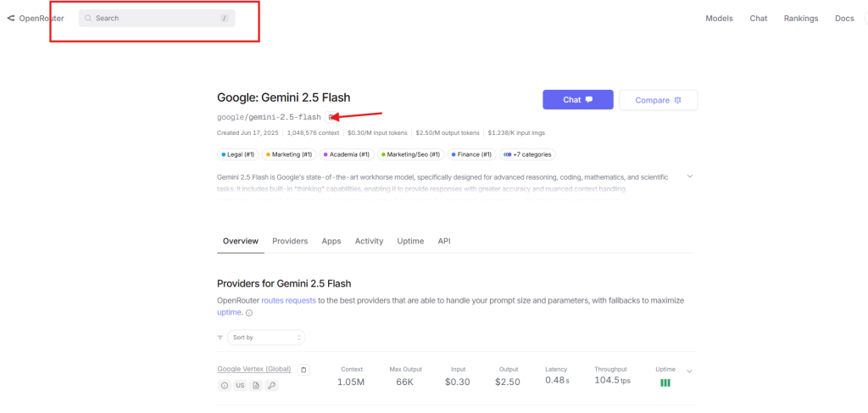Viewport: 868px width, 413px height.
Task: Expand the +7 categories badge
Action: click(x=527, y=154)
